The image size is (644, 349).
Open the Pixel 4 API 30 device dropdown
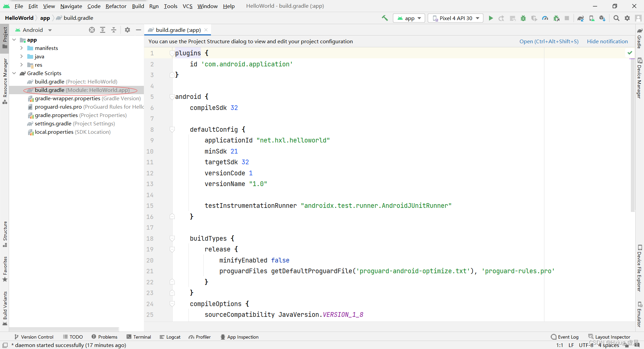(x=455, y=18)
